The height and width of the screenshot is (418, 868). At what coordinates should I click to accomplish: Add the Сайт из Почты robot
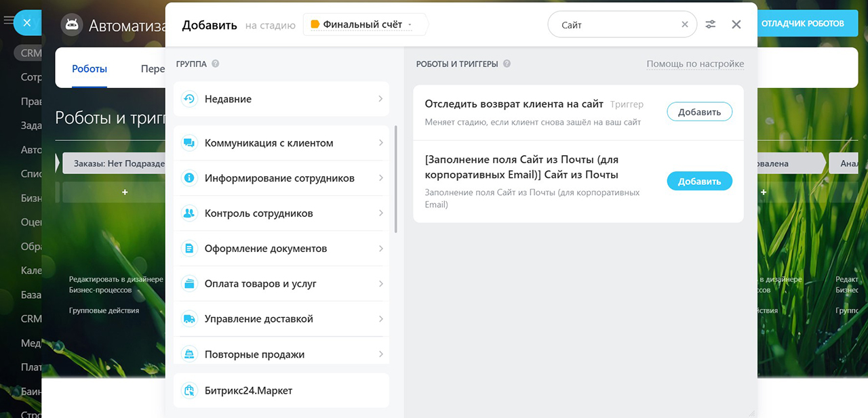pyautogui.click(x=699, y=181)
